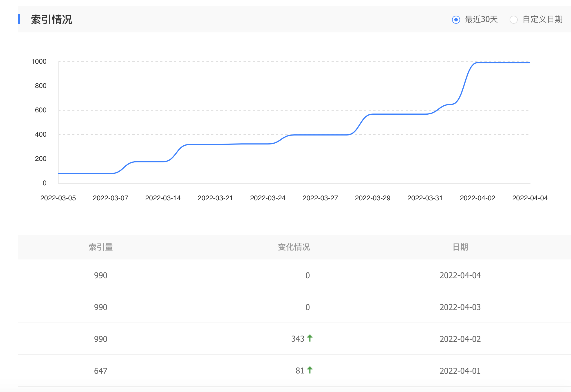Image resolution: width=571 pixels, height=392 pixels.
Task: Click the green up arrow beside 343
Action: (x=310, y=338)
